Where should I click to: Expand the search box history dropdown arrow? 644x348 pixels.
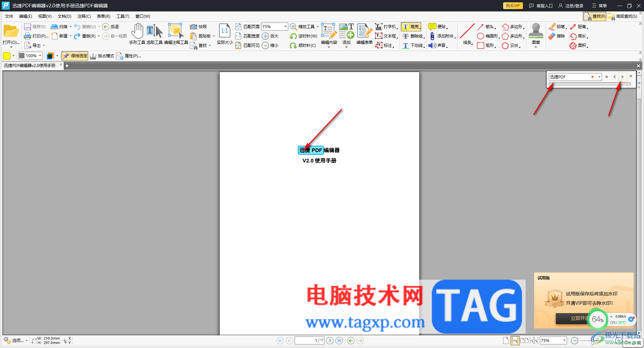point(599,77)
